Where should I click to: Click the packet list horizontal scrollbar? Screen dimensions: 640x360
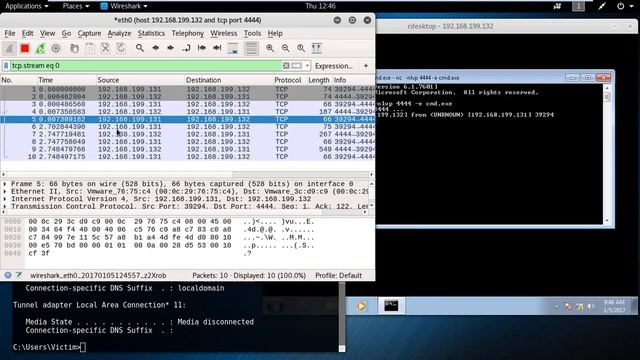click(x=187, y=174)
